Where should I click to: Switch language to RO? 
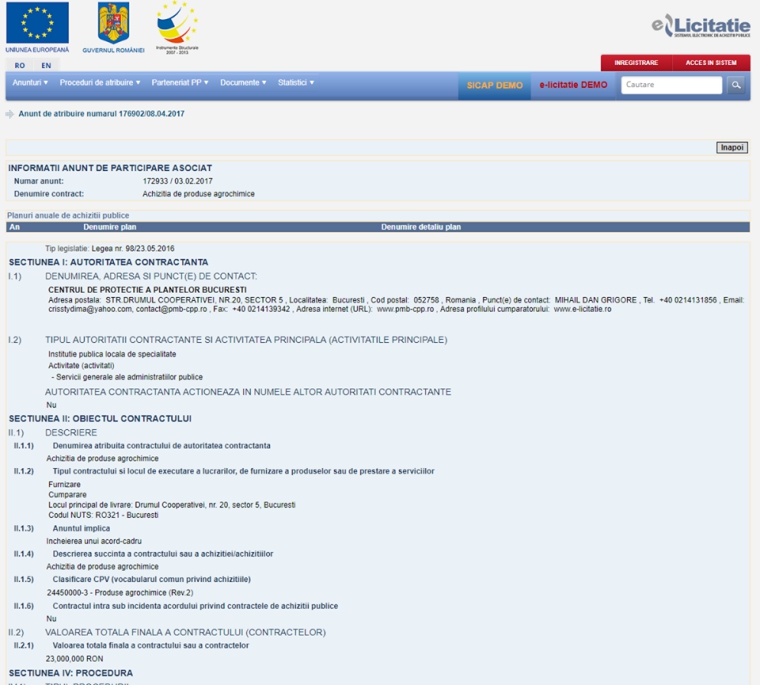pos(19,65)
